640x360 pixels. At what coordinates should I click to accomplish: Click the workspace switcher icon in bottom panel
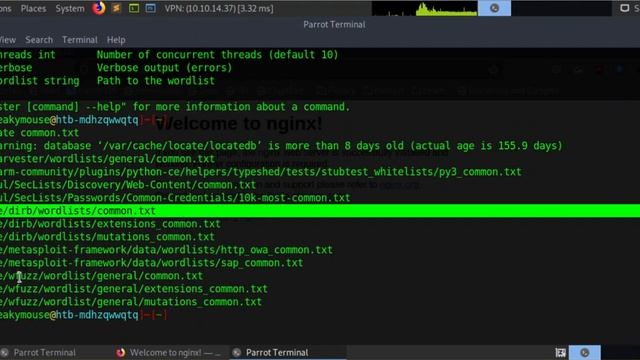560,353
